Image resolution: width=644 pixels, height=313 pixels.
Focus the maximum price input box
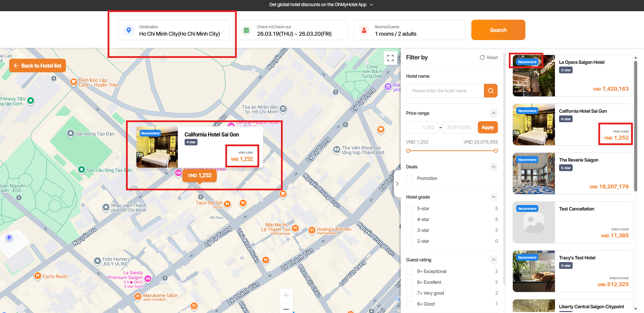pyautogui.click(x=459, y=127)
